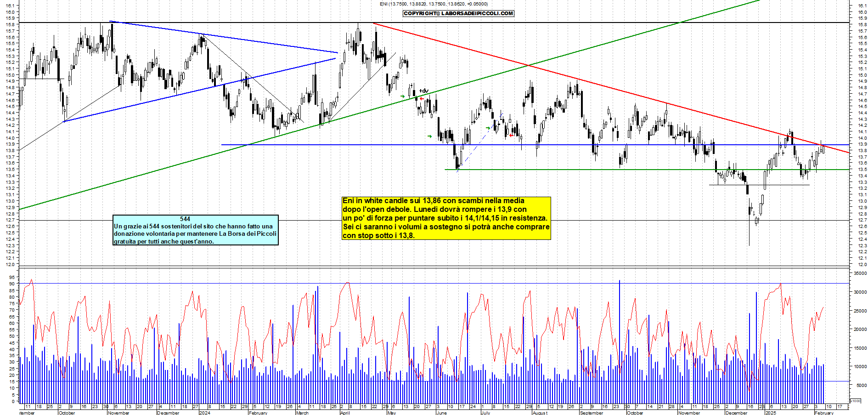Image resolution: width=868 pixels, height=415 pixels.
Task: Click the 70 value on the oscillator scale
Action: click(12, 310)
